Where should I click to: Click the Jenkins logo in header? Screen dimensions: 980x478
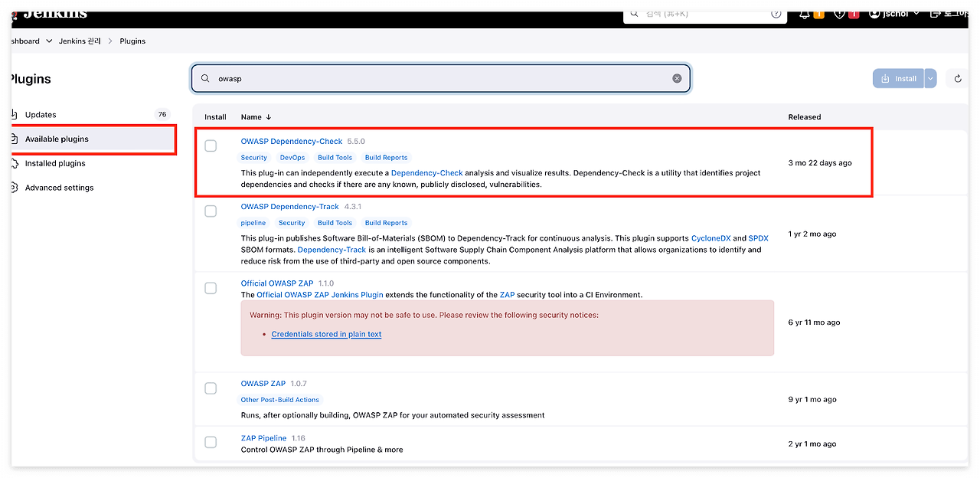pos(50,14)
